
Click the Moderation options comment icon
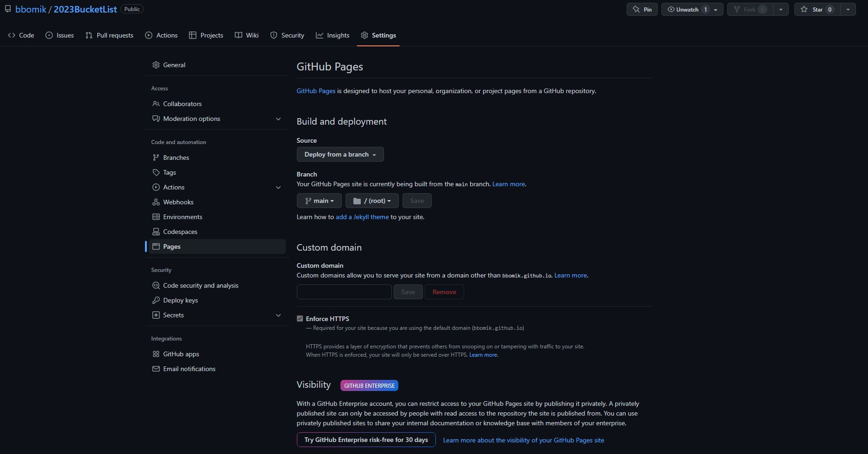pos(156,119)
